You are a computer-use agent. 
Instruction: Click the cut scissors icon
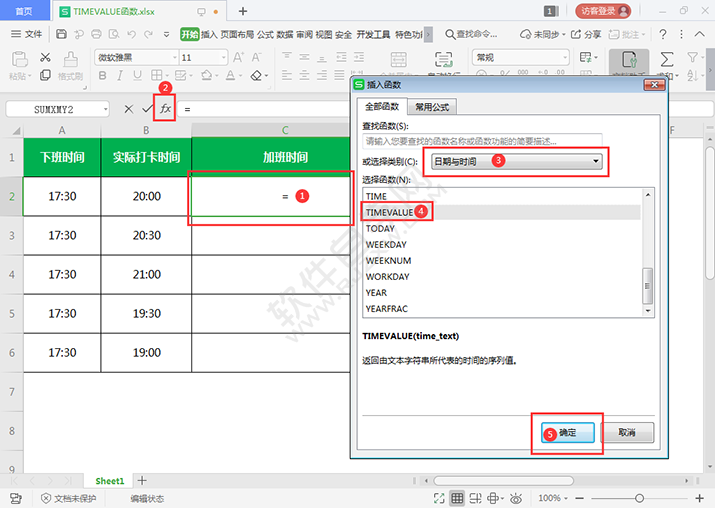[x=45, y=57]
